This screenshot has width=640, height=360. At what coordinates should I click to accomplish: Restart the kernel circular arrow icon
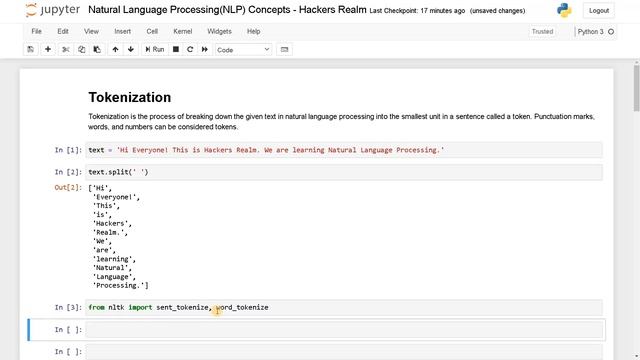(190, 49)
